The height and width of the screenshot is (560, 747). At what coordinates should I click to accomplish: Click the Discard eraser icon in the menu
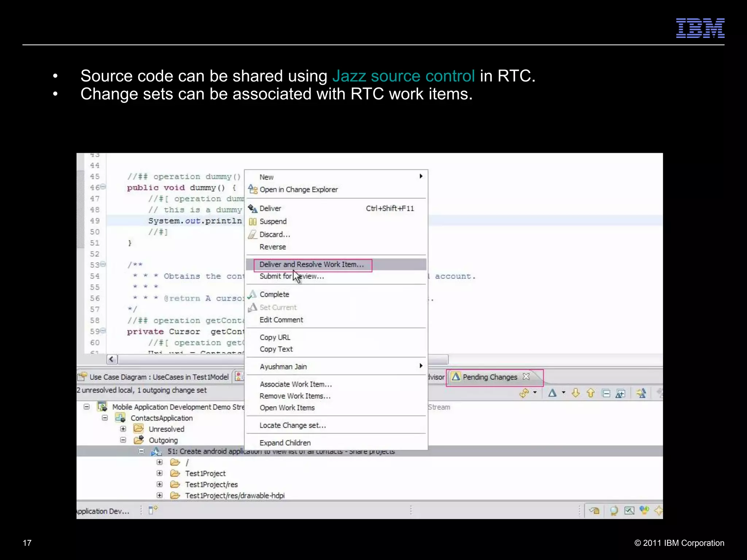click(x=252, y=234)
